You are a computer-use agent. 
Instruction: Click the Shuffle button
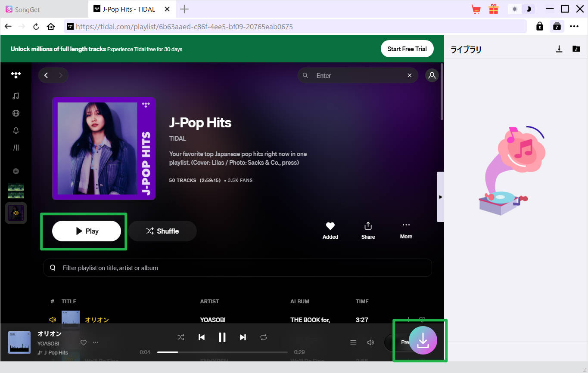(162, 231)
